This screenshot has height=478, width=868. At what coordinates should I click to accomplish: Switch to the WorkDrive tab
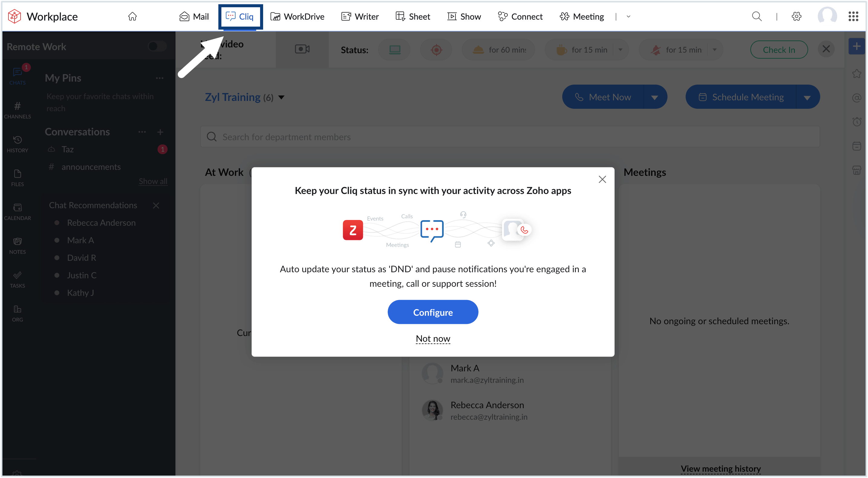tap(297, 17)
